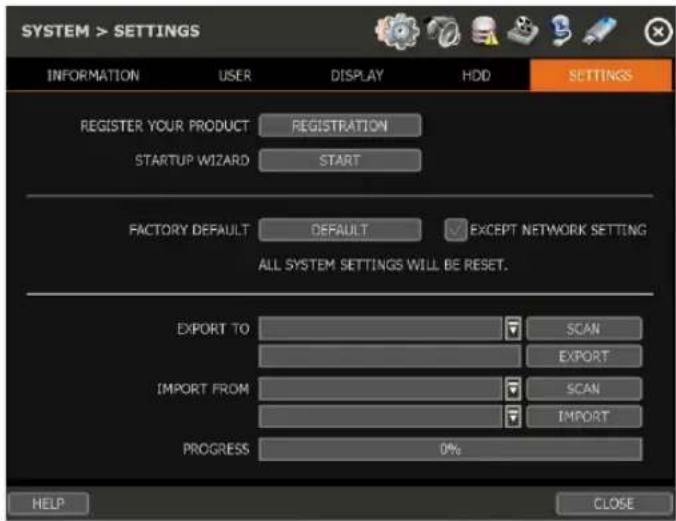Click the 'SYSTEM > SETTINGS' title text
The width and height of the screenshot is (676, 521).
111,31
